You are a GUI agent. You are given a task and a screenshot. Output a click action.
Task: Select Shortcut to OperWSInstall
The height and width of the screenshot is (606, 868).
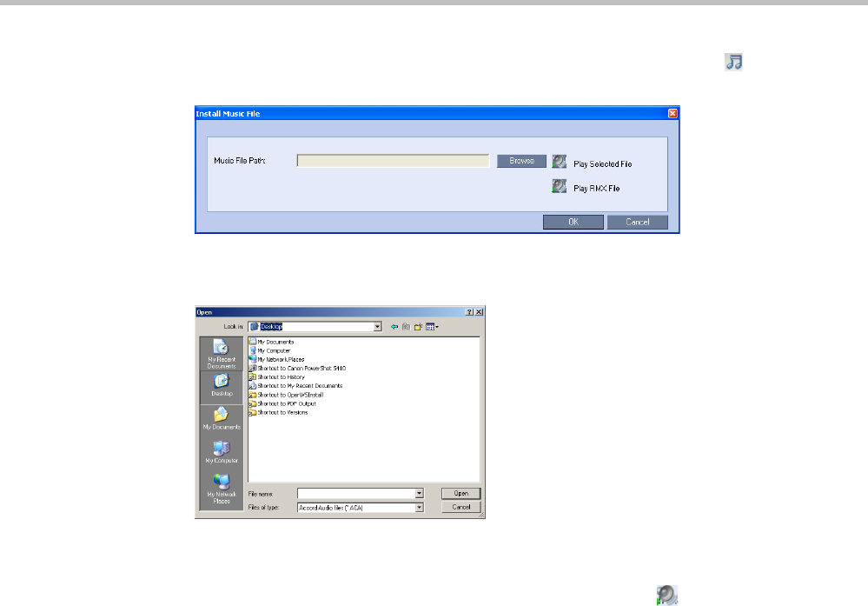tap(286, 395)
